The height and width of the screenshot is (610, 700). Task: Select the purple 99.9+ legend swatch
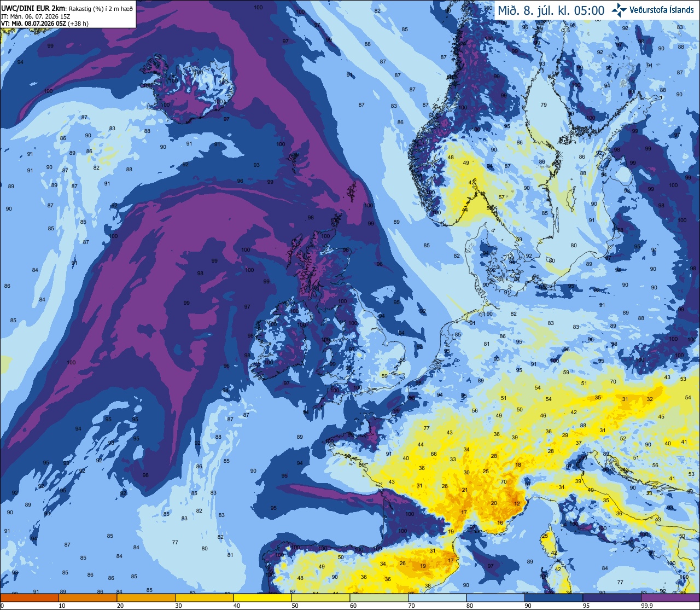tap(670, 598)
